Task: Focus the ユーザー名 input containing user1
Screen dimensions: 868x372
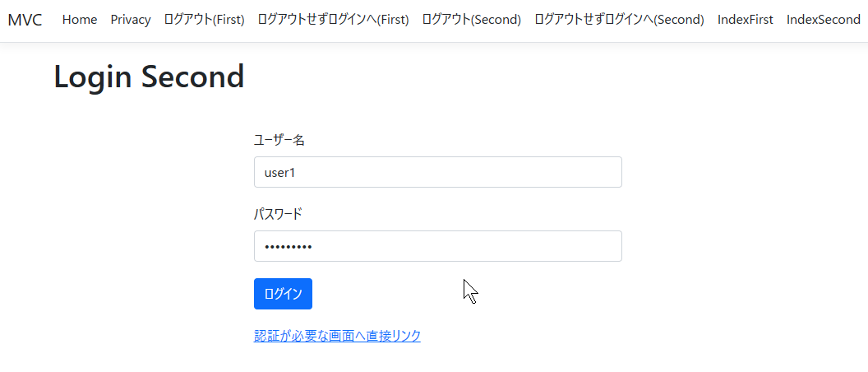Action: click(x=438, y=172)
